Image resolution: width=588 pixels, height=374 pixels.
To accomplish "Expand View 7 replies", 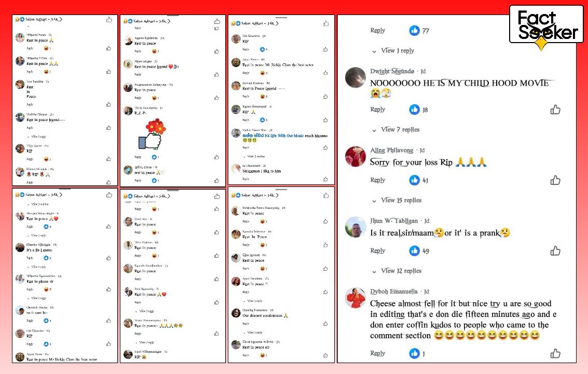I will (400, 129).
